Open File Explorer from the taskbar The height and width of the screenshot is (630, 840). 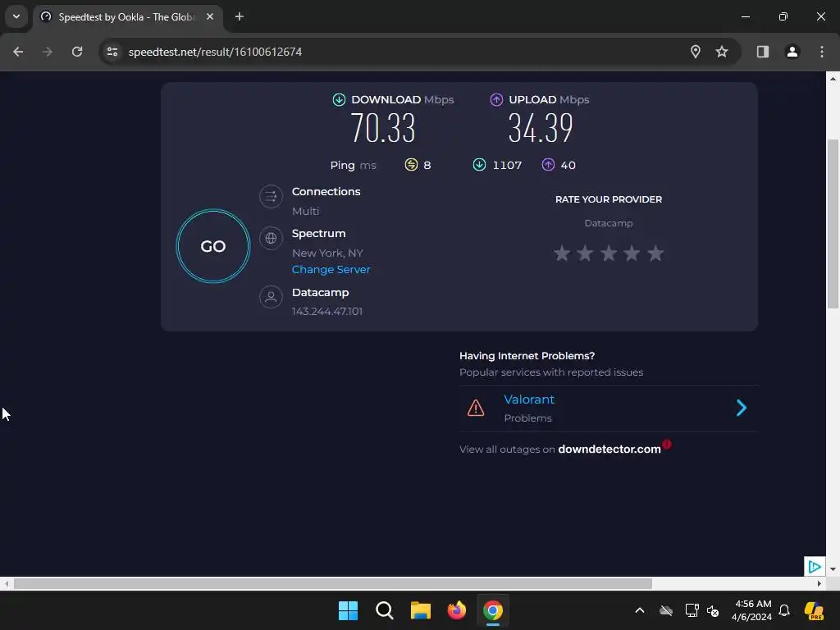[421, 610]
